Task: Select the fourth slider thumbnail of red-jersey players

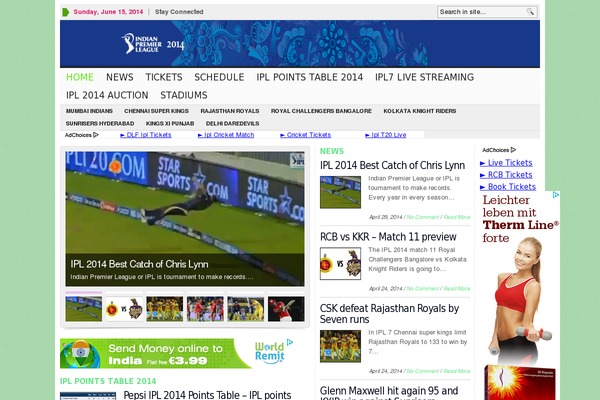Action: [205, 309]
